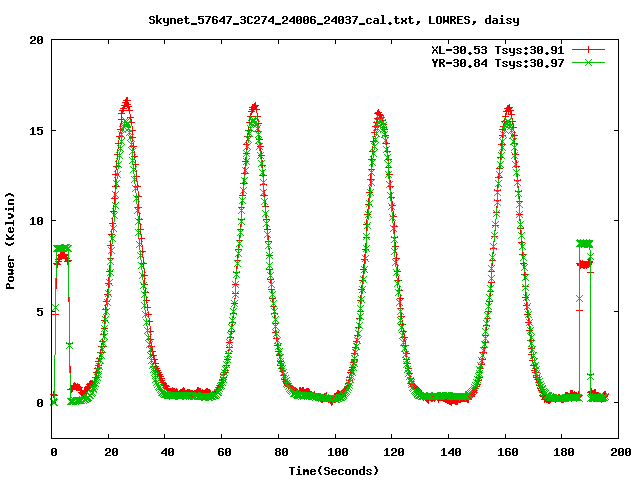Screen dimensions: 640x480
Task: Click the x-axis tick label 80
Action: 281,452
